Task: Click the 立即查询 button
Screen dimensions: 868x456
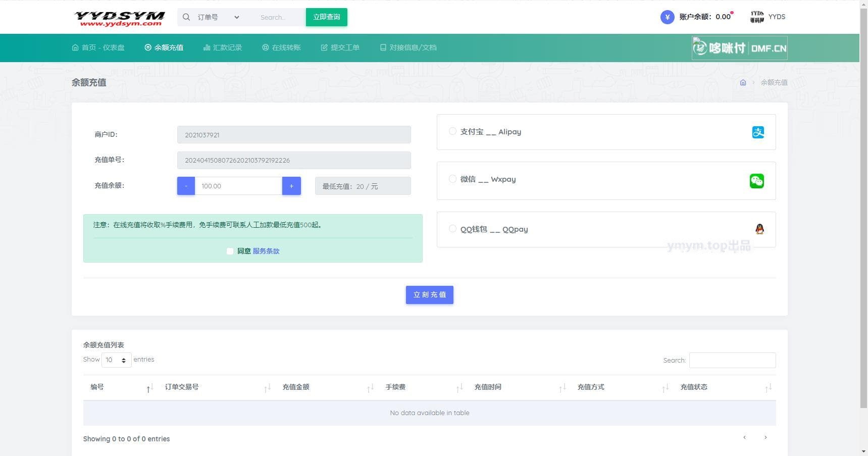Action: pos(327,17)
